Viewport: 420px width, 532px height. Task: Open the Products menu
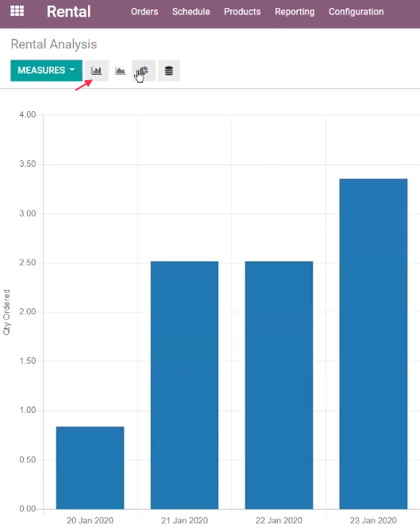(242, 12)
